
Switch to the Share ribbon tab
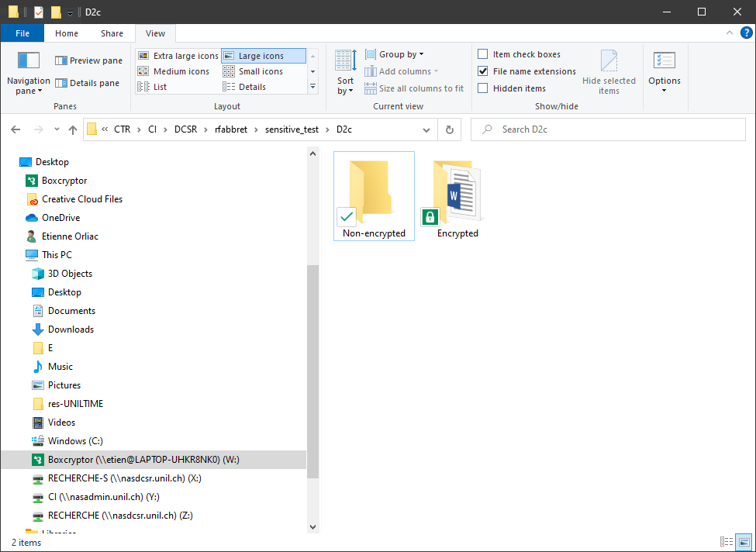[x=112, y=33]
